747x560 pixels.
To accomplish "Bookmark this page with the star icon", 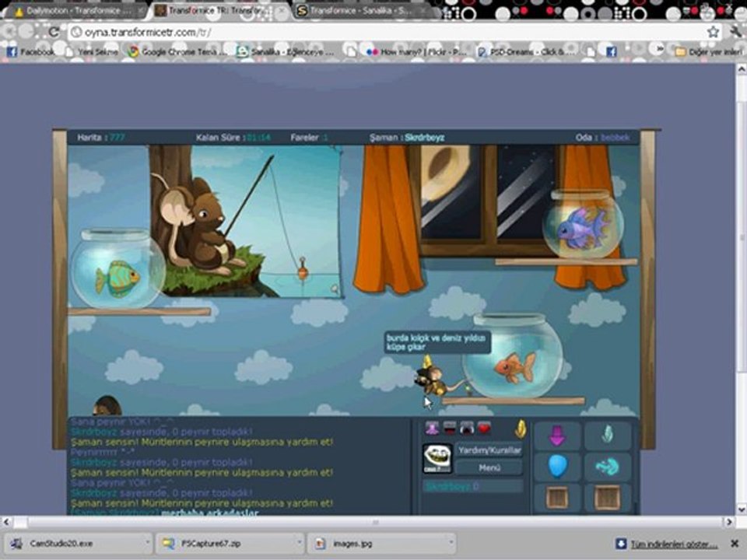I will 714,32.
